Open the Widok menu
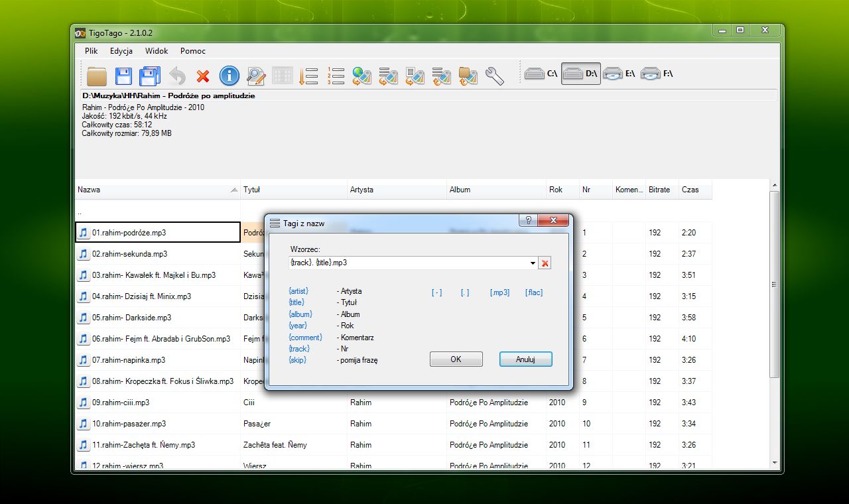This screenshot has height=504, width=849. [157, 51]
